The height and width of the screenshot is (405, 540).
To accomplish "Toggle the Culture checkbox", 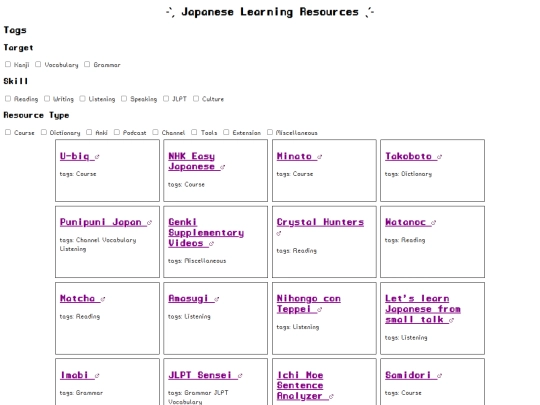I will tap(196, 99).
